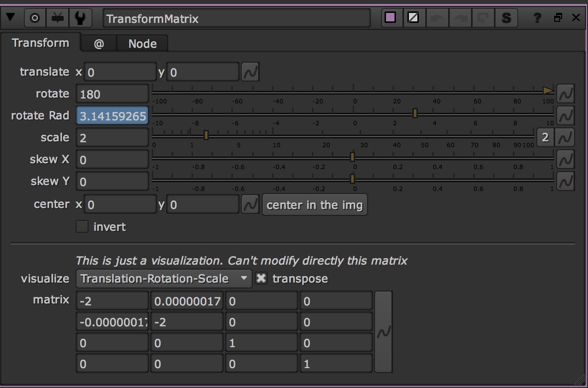Click the matrix cell showing 0.00000017
Viewport: 588px width, 388px height.
(x=187, y=301)
